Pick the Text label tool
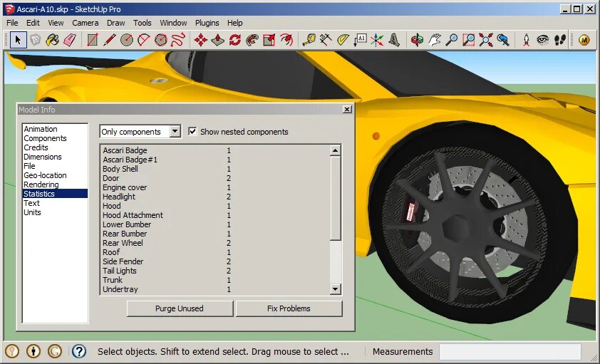This screenshot has height=364, width=600. pos(360,40)
